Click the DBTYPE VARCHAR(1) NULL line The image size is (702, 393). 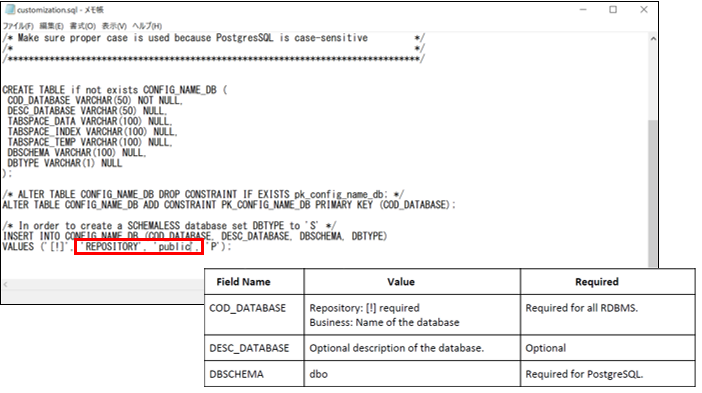pyautogui.click(x=64, y=163)
